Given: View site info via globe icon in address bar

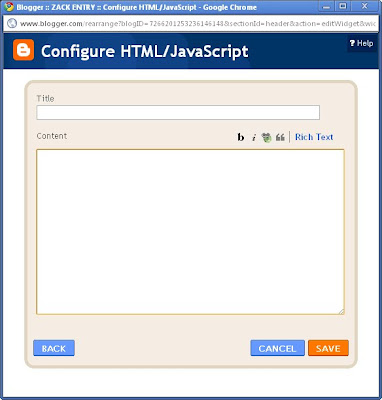Looking at the screenshot, I should click(12, 24).
